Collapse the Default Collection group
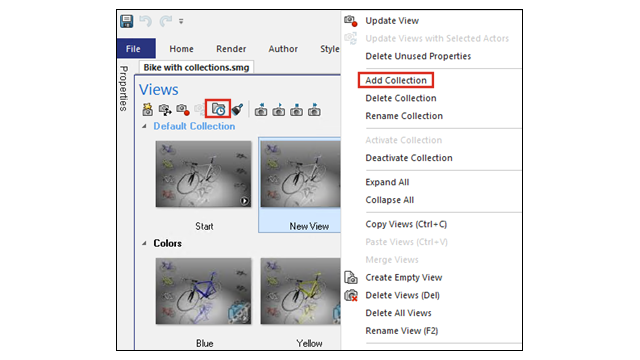 [144, 127]
